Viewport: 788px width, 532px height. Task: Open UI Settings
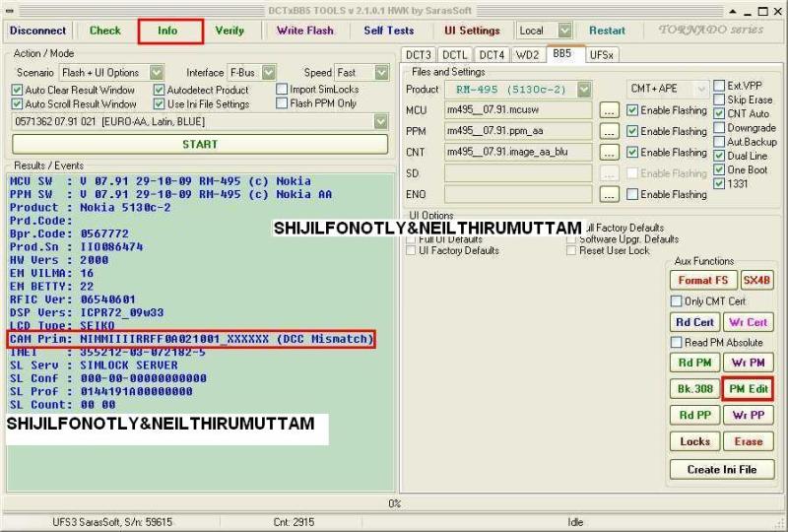click(x=473, y=31)
